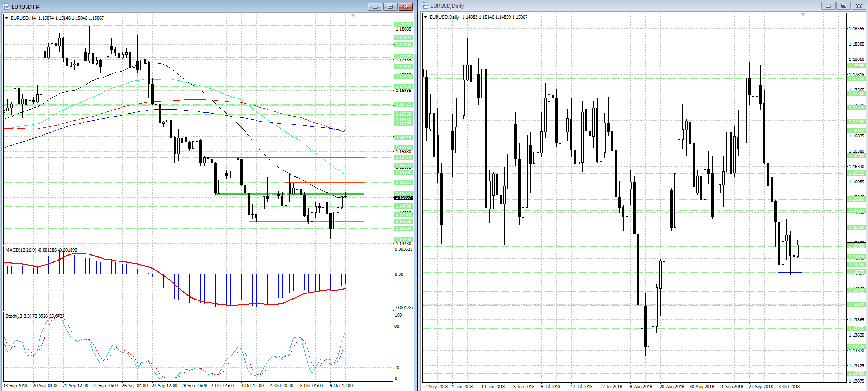Image resolution: width=868 pixels, height=391 pixels.
Task: Click the 20 level on Stochastic scale
Action: [x=397, y=368]
